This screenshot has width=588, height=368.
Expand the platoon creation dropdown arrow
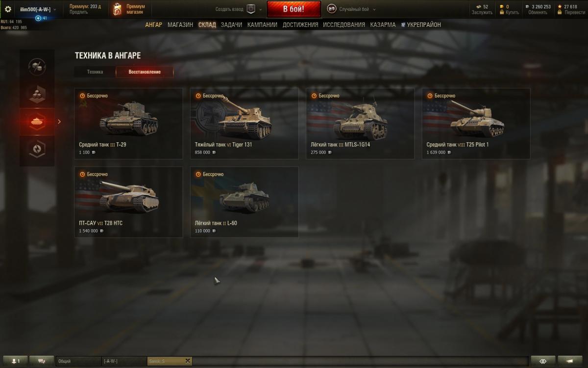pyautogui.click(x=260, y=9)
